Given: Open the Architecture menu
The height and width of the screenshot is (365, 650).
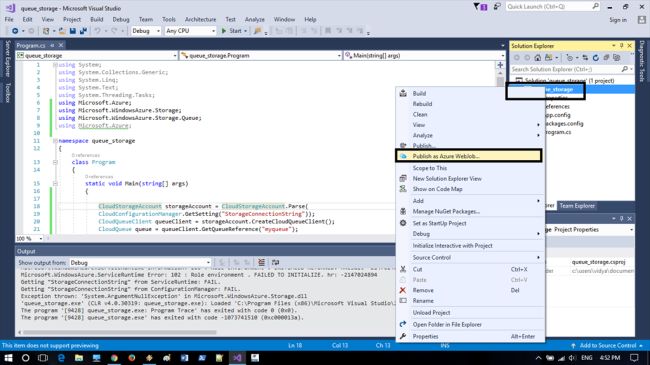Looking at the screenshot, I should [201, 19].
